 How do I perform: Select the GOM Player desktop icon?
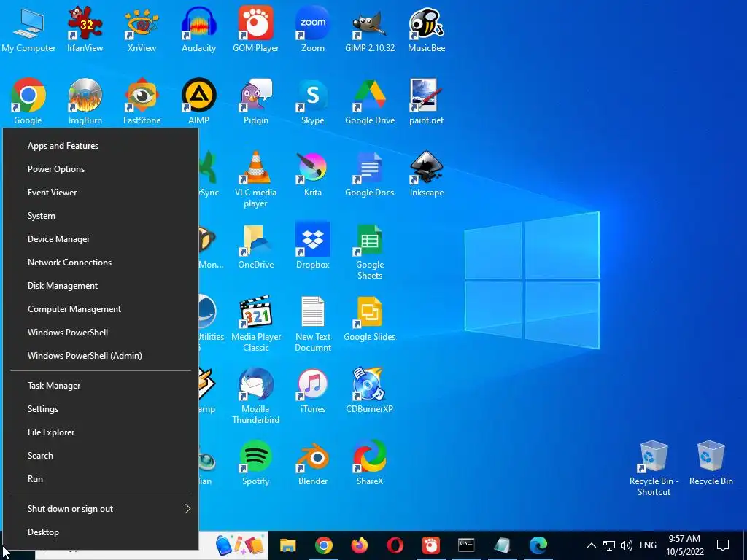[x=256, y=28]
